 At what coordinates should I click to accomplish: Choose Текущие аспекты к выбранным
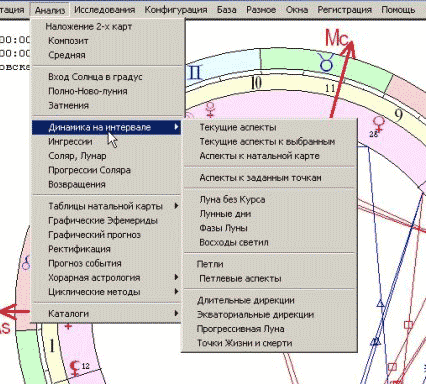(269, 142)
